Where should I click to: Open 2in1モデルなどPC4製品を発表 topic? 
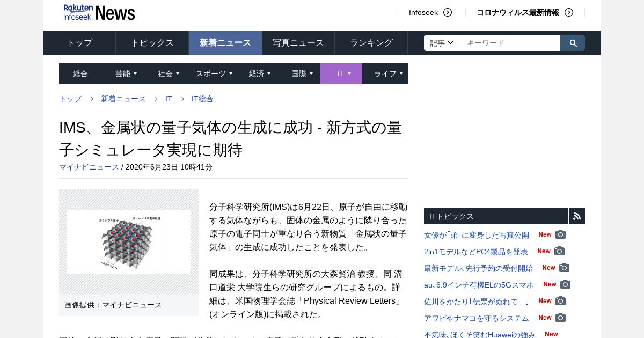click(476, 252)
